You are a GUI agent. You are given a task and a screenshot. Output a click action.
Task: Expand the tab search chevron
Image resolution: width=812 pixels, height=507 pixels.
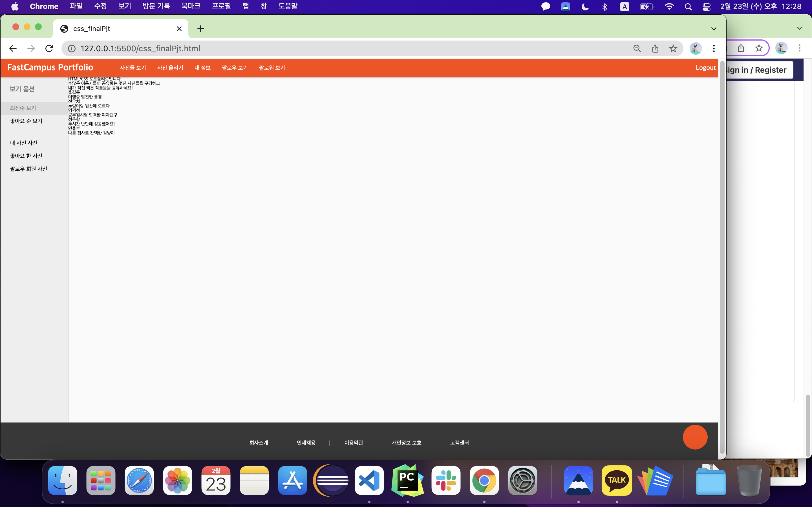pos(714,29)
